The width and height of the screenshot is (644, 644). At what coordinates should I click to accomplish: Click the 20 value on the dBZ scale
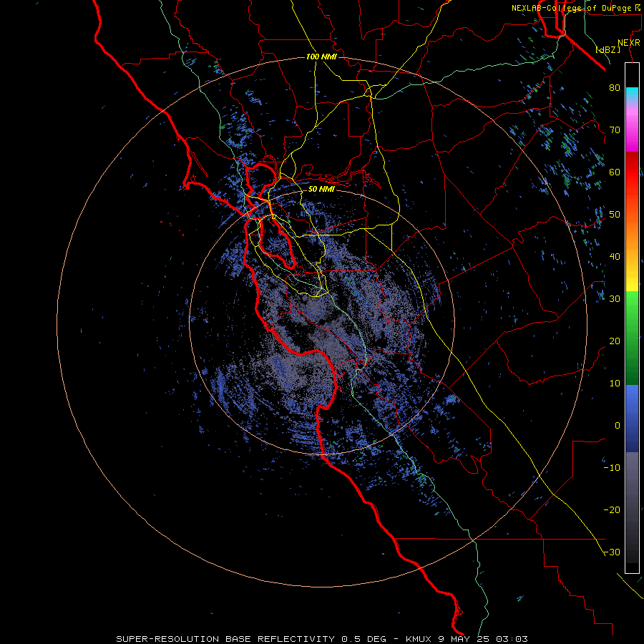(x=615, y=341)
